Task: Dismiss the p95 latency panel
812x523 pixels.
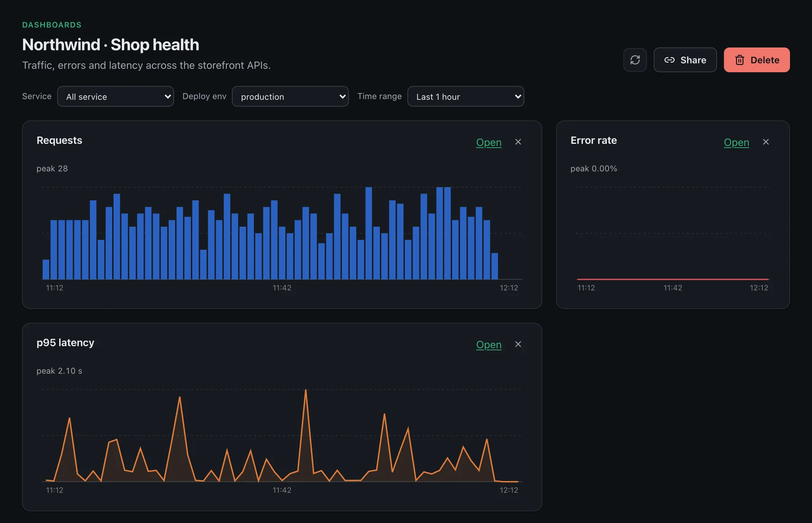Action: point(518,344)
